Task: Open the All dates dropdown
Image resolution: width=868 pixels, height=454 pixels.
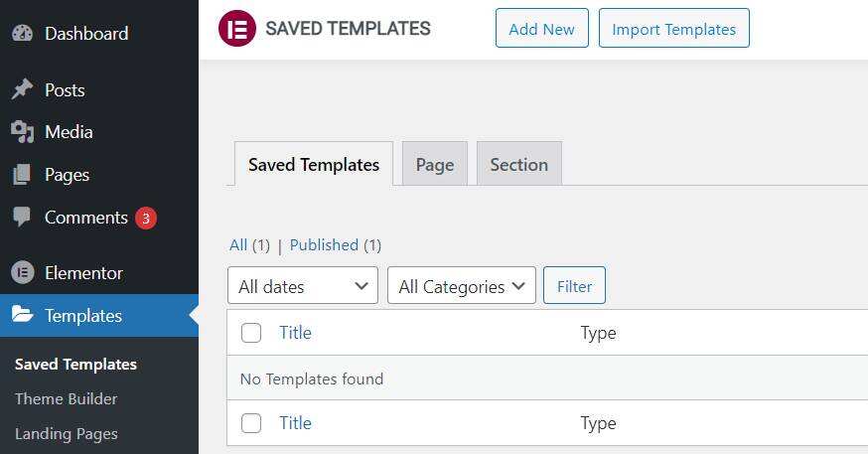Action: pos(303,286)
